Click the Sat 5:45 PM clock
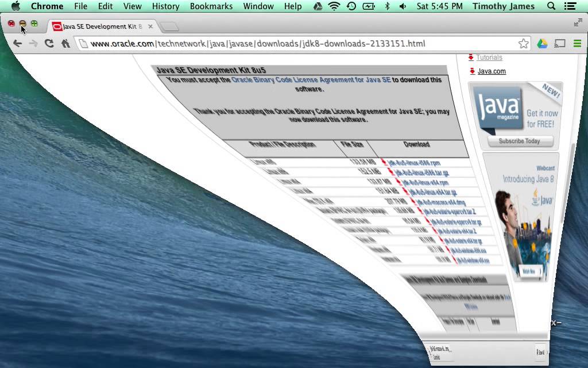 tap(439, 6)
